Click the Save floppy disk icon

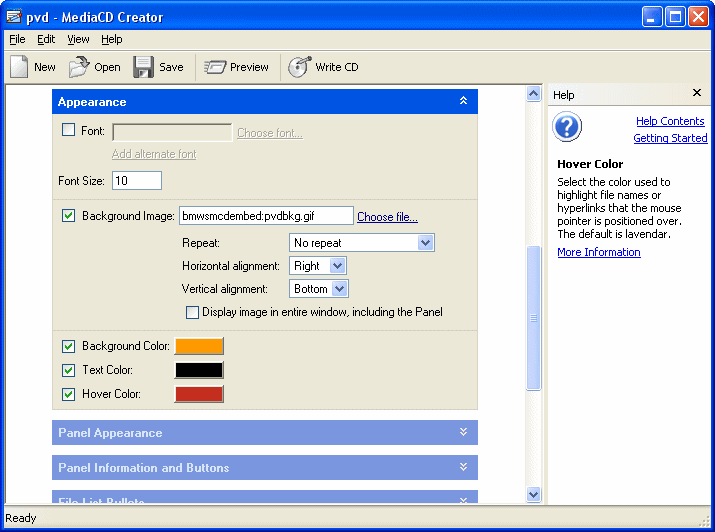(143, 67)
